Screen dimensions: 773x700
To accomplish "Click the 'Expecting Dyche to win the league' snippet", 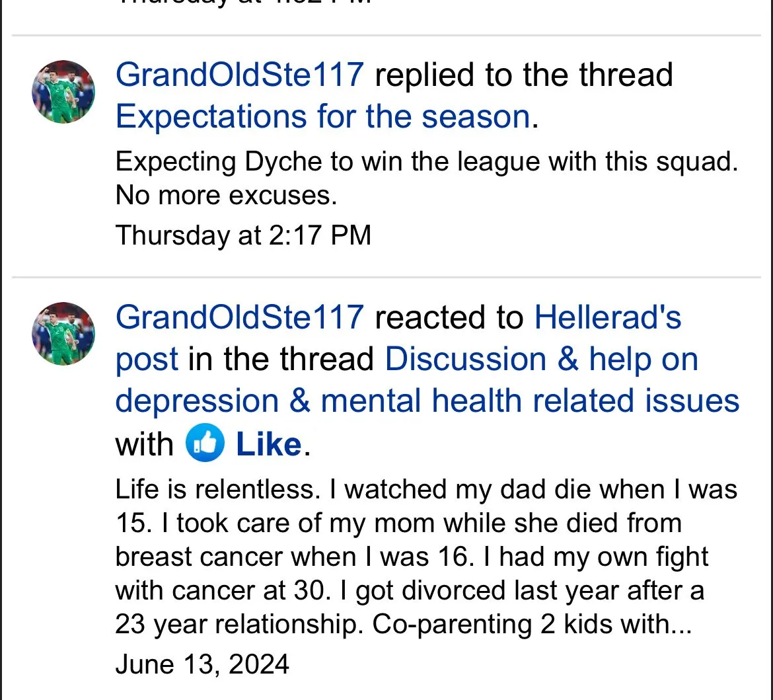I will [426, 162].
